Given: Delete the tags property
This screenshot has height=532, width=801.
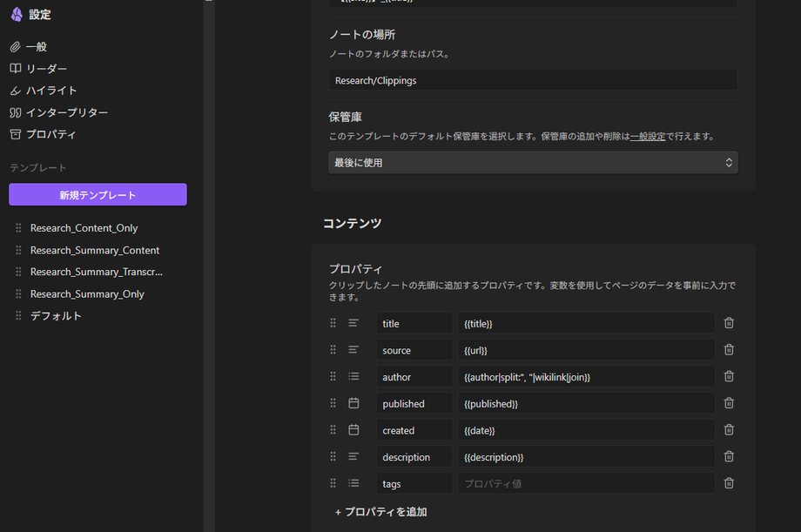Looking at the screenshot, I should [x=729, y=483].
